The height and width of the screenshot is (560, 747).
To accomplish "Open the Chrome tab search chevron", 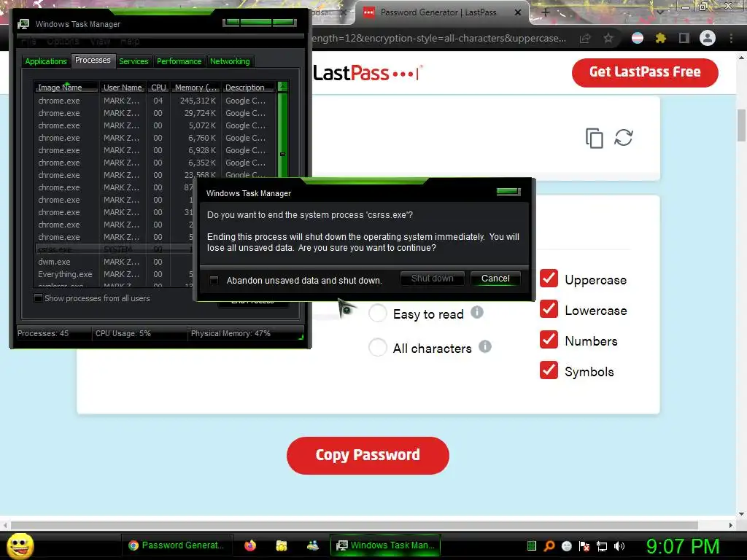I will [x=660, y=13].
